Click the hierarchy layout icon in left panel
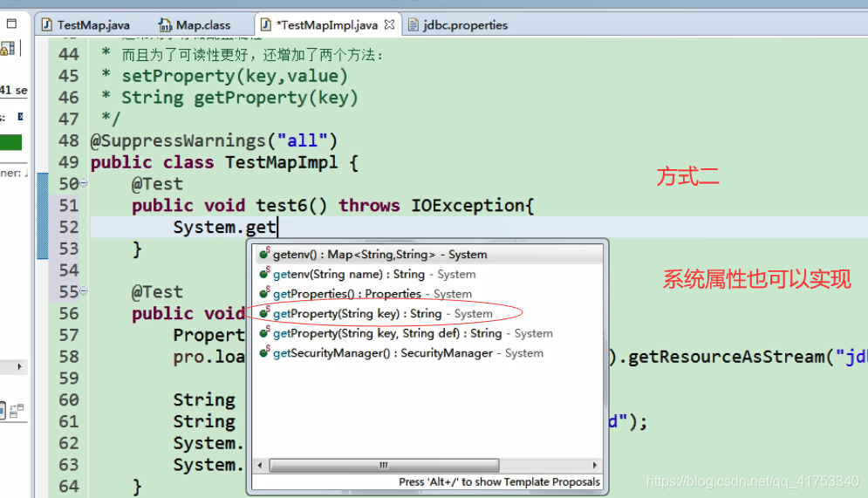This screenshot has width=868, height=498. pyautogui.click(x=17, y=411)
